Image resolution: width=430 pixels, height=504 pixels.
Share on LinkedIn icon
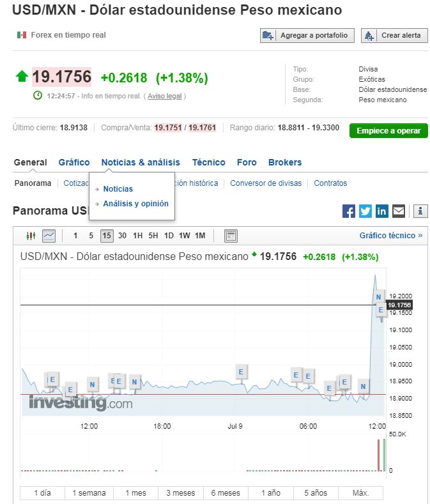(x=382, y=211)
